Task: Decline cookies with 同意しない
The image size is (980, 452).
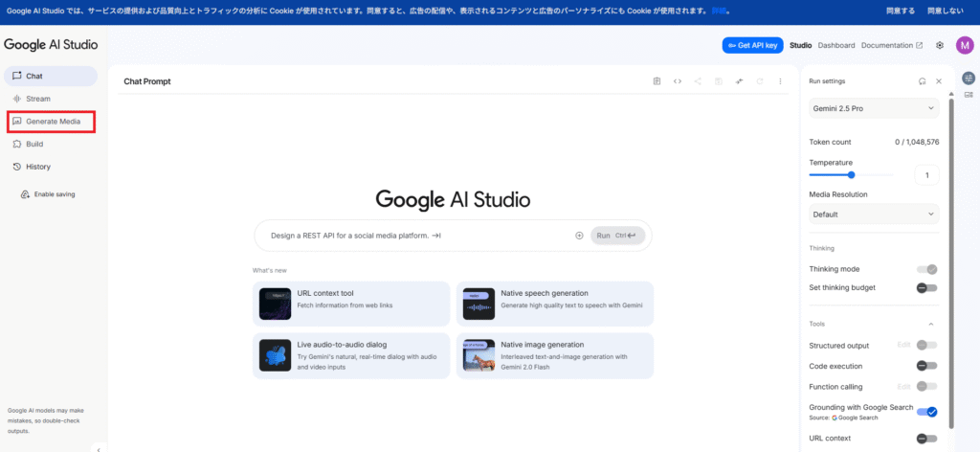Action: 945,11
